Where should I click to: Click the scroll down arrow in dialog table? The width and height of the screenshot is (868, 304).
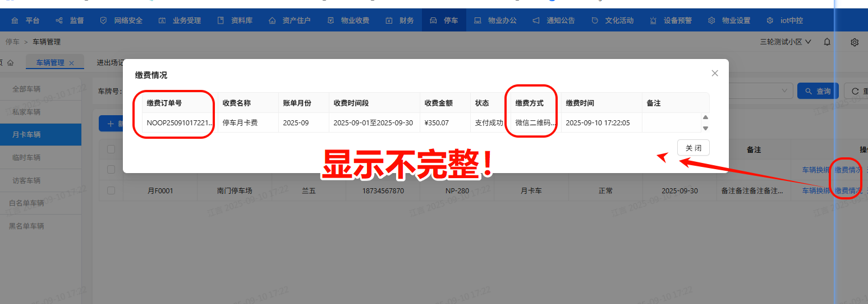click(705, 128)
